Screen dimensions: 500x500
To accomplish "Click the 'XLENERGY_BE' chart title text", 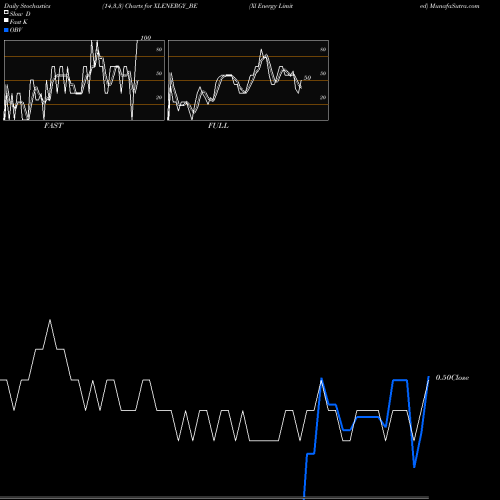I will coord(176,6).
